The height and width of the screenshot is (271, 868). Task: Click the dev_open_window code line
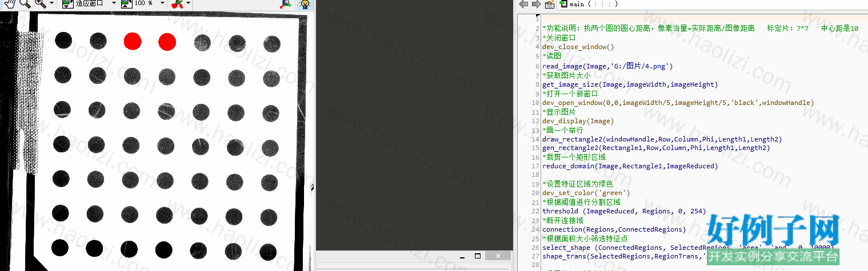[678, 103]
